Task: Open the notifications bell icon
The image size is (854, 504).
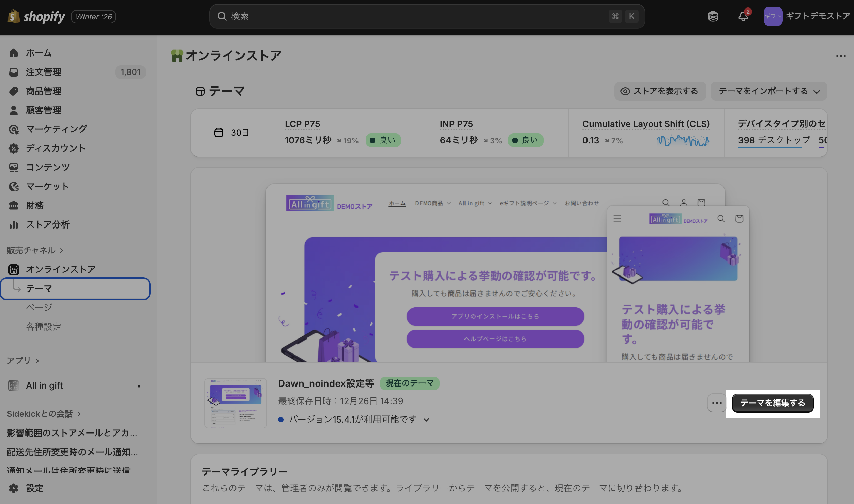Action: (743, 16)
